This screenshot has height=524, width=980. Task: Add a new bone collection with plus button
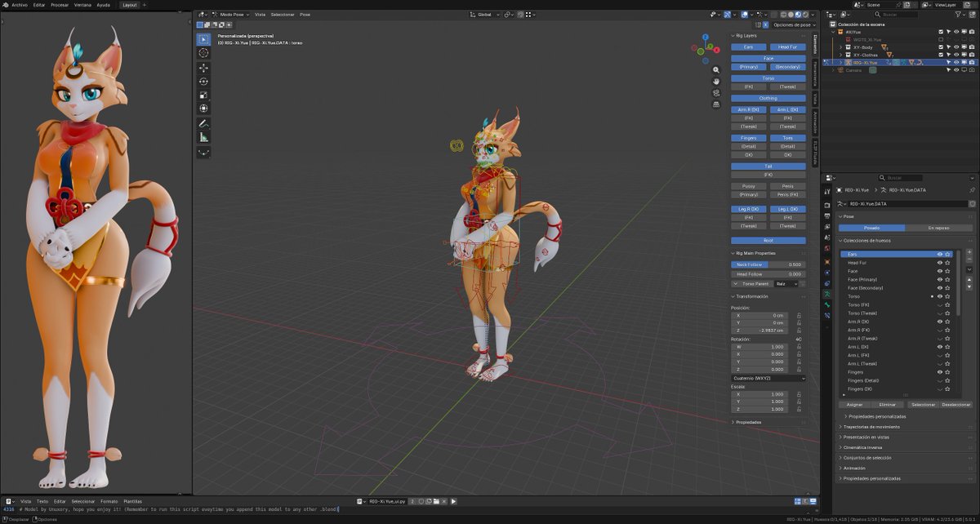pos(969,252)
